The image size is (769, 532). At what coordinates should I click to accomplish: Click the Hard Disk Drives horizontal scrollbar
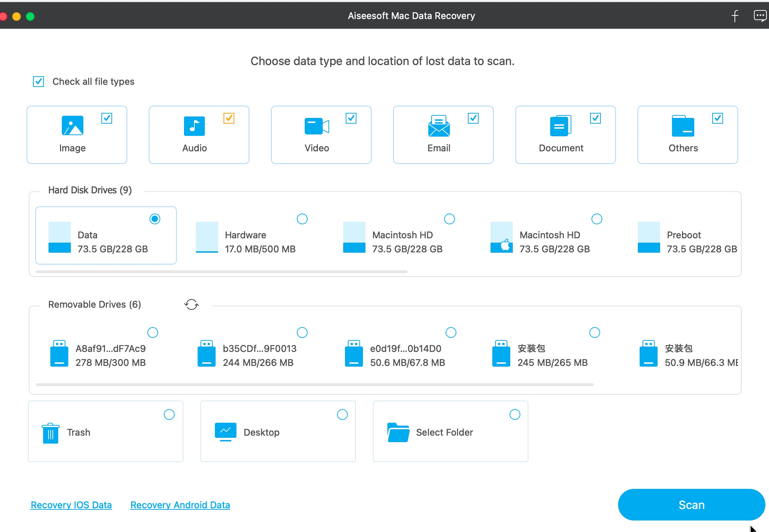(221, 272)
